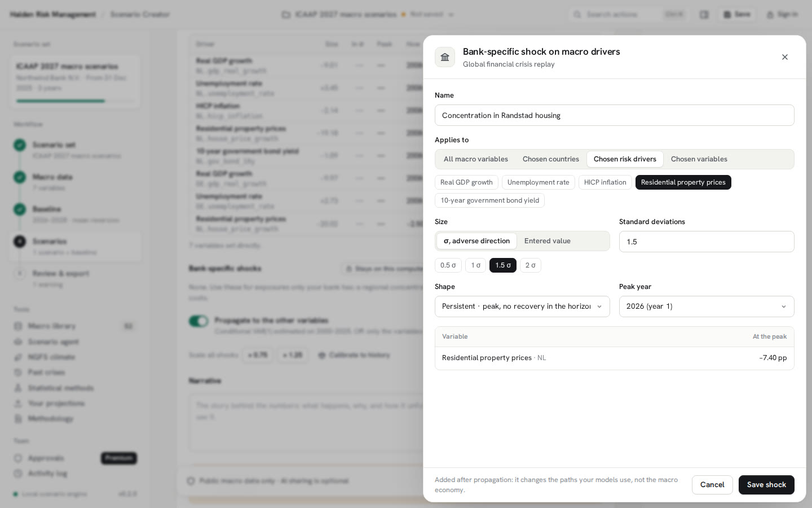
Task: Deselect the Residential property prices chip
Action: pyautogui.click(x=683, y=182)
